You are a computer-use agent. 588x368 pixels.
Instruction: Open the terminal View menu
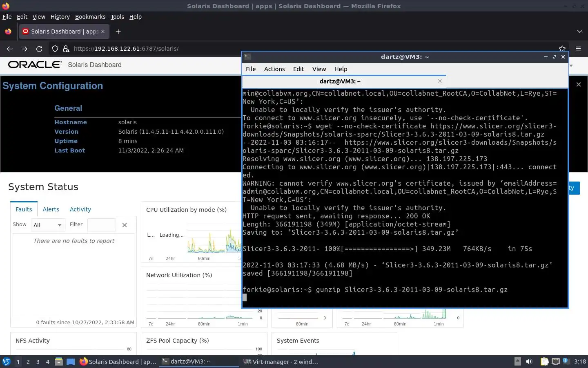(319, 69)
